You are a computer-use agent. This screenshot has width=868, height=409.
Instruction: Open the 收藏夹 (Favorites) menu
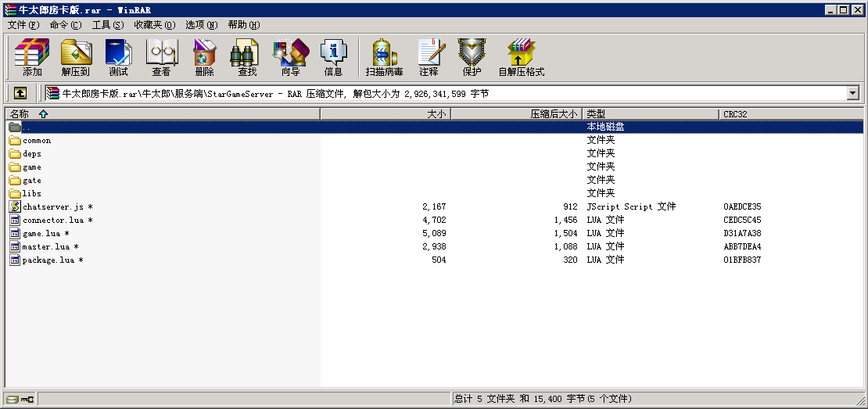154,25
